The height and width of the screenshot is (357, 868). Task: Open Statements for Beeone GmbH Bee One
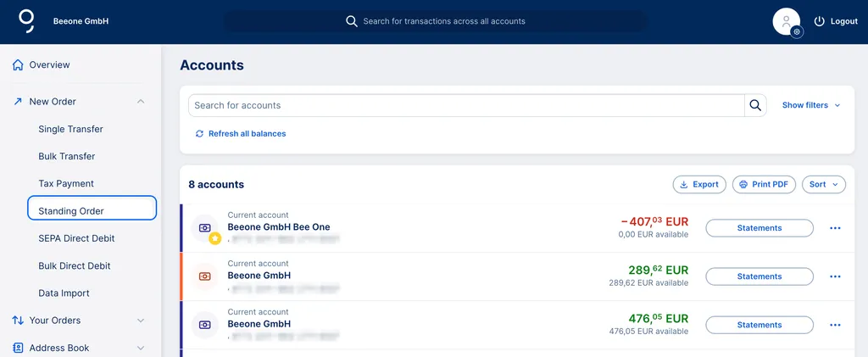point(759,228)
